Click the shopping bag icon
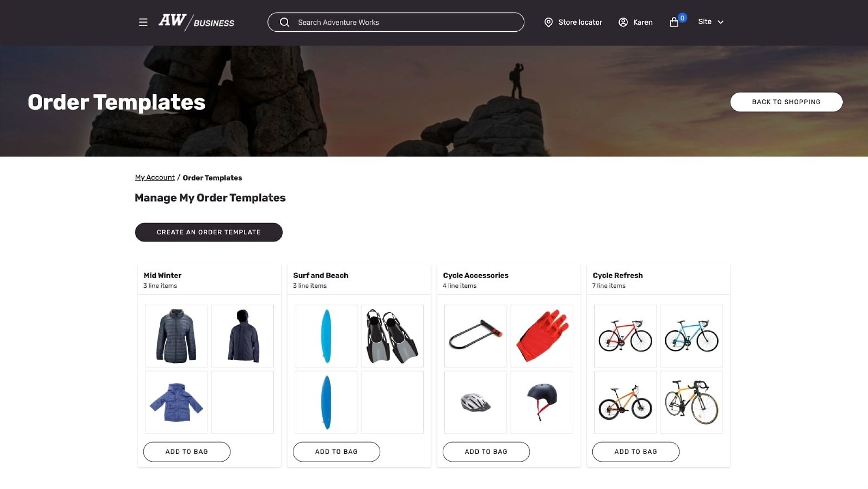Screen dimensions: 868x489 tap(674, 21)
